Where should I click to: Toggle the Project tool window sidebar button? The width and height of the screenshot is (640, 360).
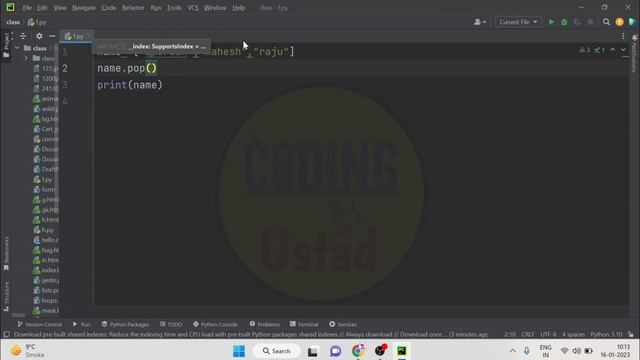pos(6,46)
